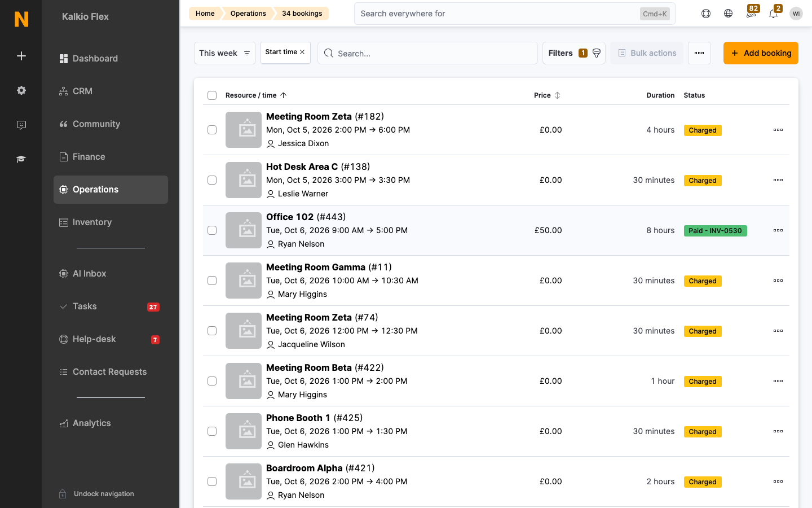812x508 pixels.
Task: Open row actions for Phone Booth 1
Action: pyautogui.click(x=778, y=431)
